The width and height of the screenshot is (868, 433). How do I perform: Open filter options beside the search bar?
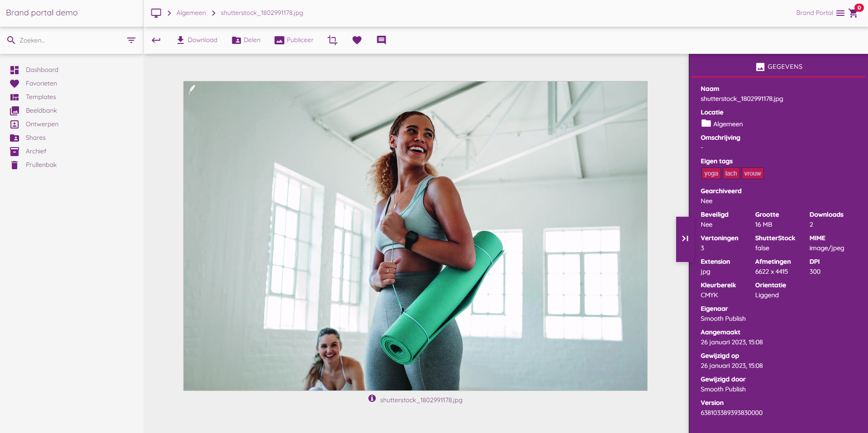coord(131,40)
